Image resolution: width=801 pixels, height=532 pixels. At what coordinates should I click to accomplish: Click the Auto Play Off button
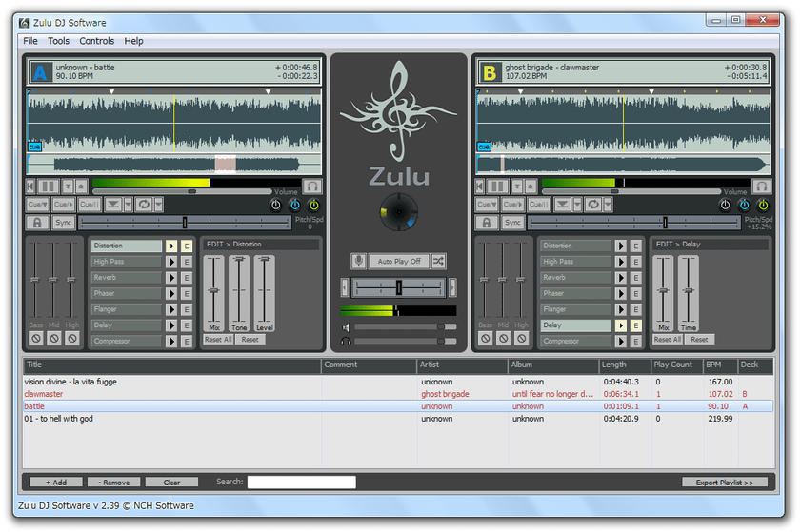click(x=399, y=261)
